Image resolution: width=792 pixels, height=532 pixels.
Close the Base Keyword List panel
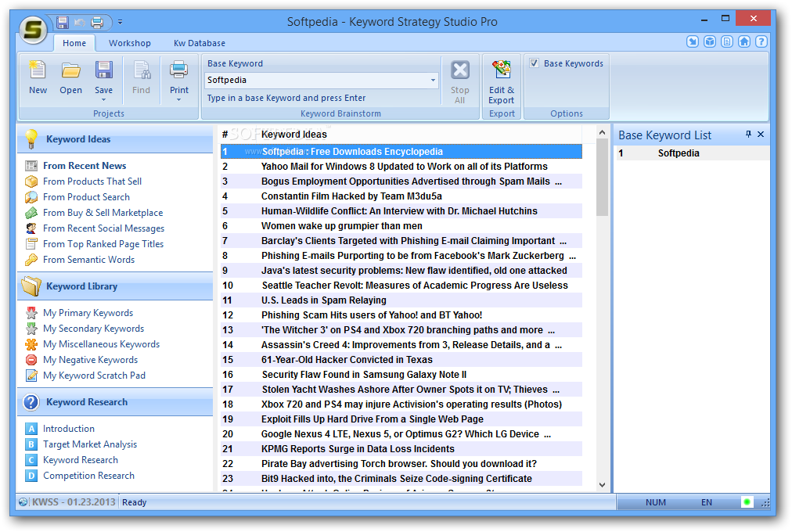tap(761, 135)
